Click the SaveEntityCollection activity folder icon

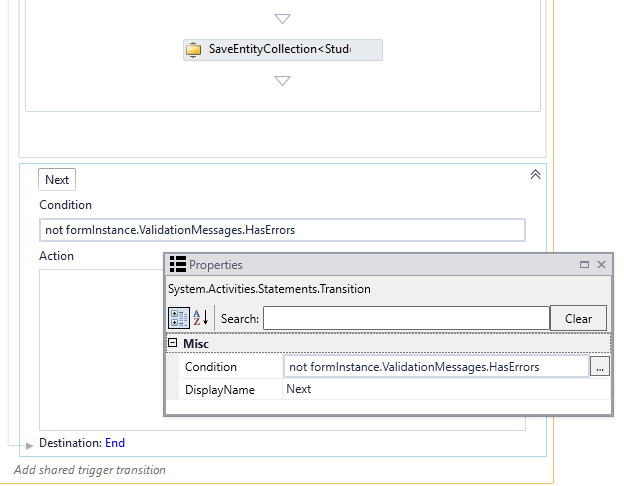click(x=194, y=50)
